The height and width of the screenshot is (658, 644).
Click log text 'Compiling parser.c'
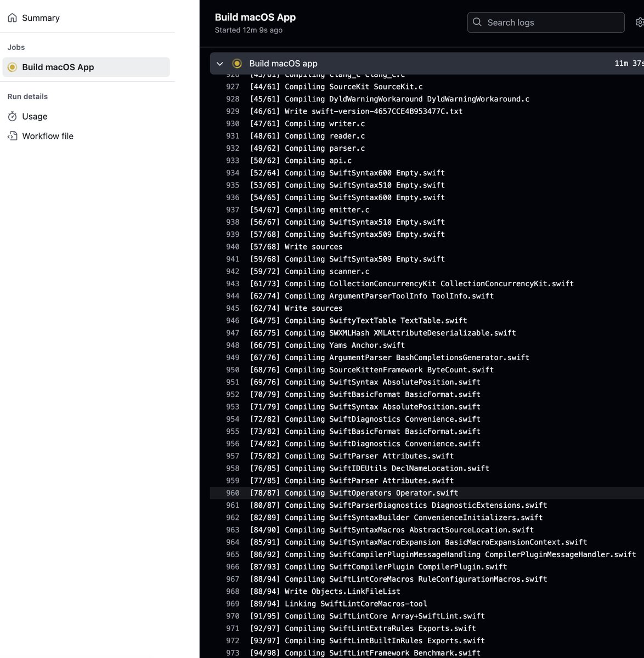325,149
